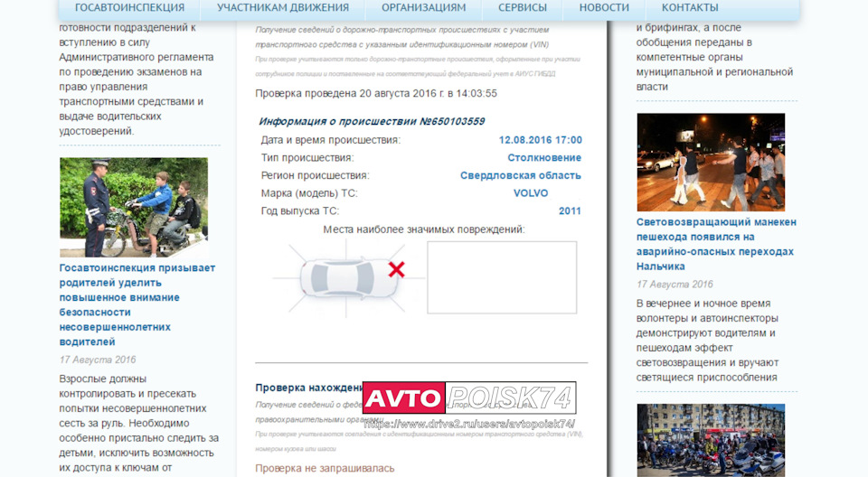Viewport: 868px width, 477px height.
Task: Open the СЕРВИСЫ menu item
Action: tap(522, 8)
